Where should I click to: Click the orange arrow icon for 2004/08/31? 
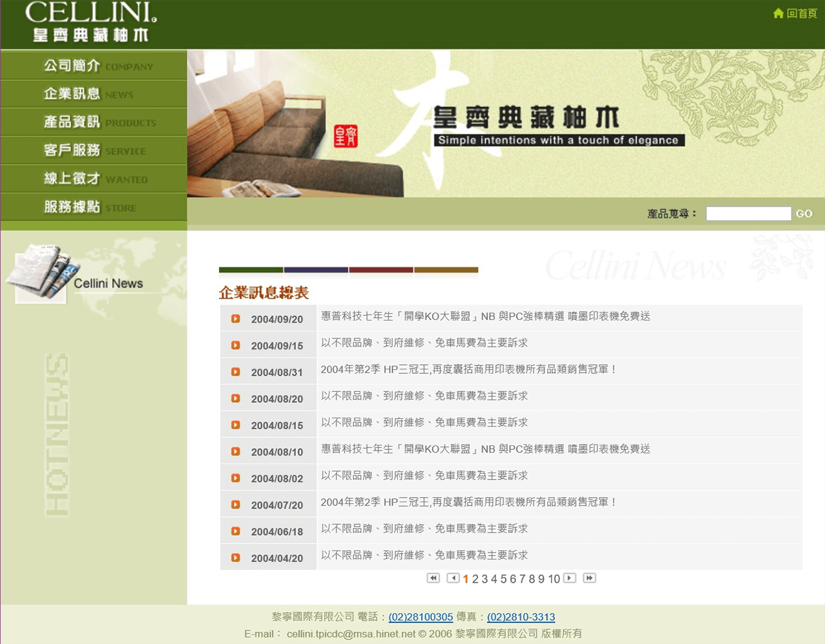tap(236, 371)
